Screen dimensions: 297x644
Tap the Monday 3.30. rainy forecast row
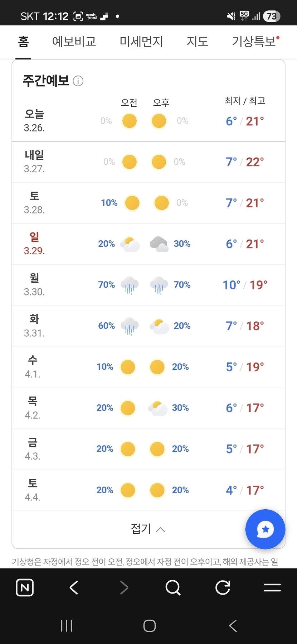148,285
